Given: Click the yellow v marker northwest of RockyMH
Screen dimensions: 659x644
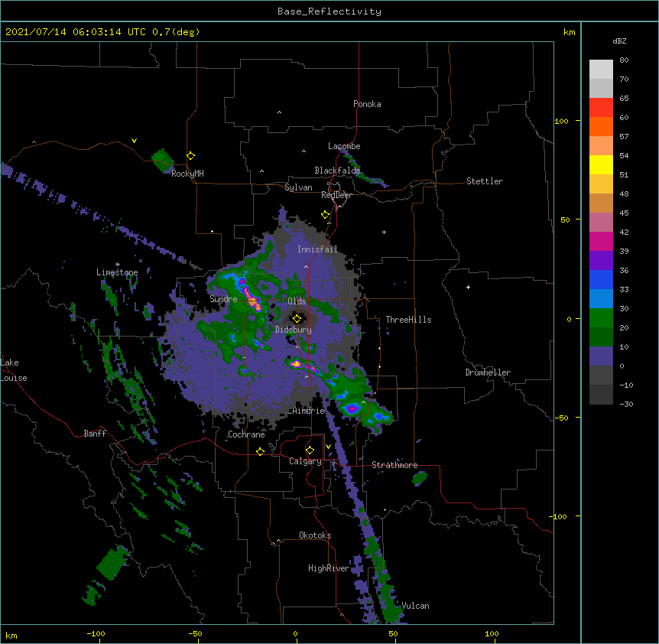Looking at the screenshot, I should [x=134, y=141].
